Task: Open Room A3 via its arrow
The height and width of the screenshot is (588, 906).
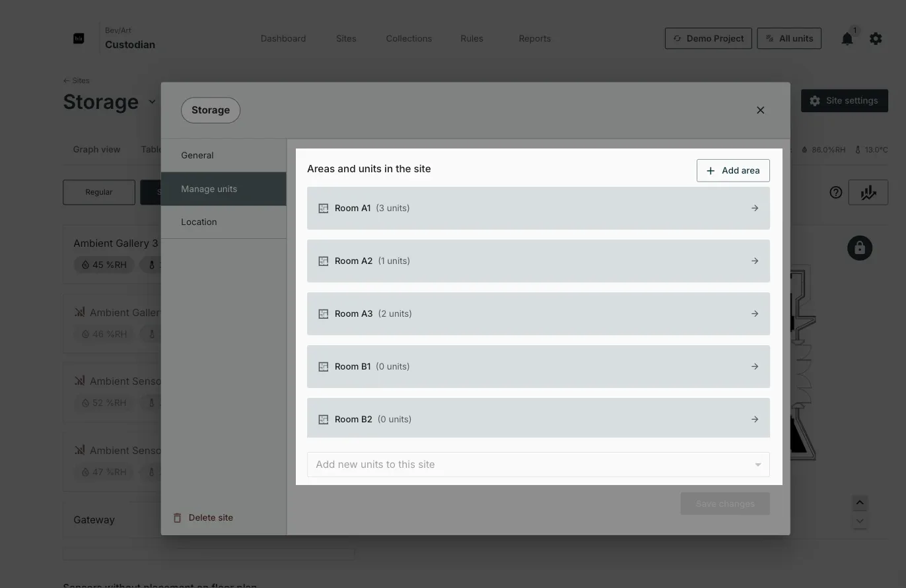Action: pos(755,313)
